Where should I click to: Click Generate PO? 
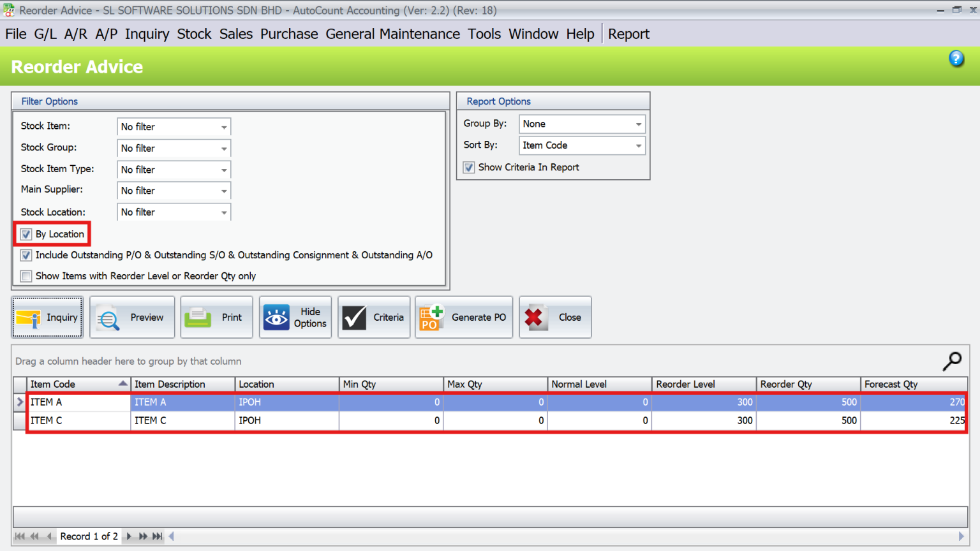(x=464, y=317)
